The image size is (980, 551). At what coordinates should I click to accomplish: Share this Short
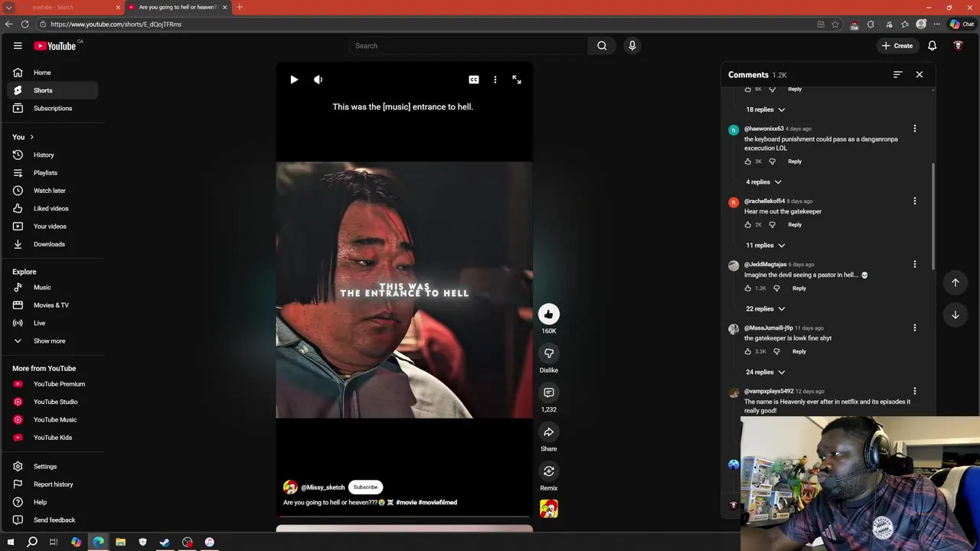point(549,432)
